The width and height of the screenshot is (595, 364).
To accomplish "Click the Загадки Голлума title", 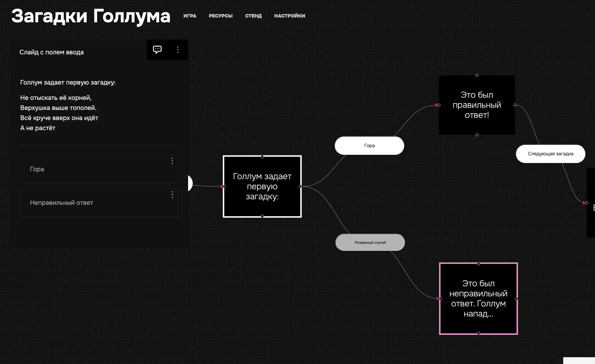I will 91,16.
